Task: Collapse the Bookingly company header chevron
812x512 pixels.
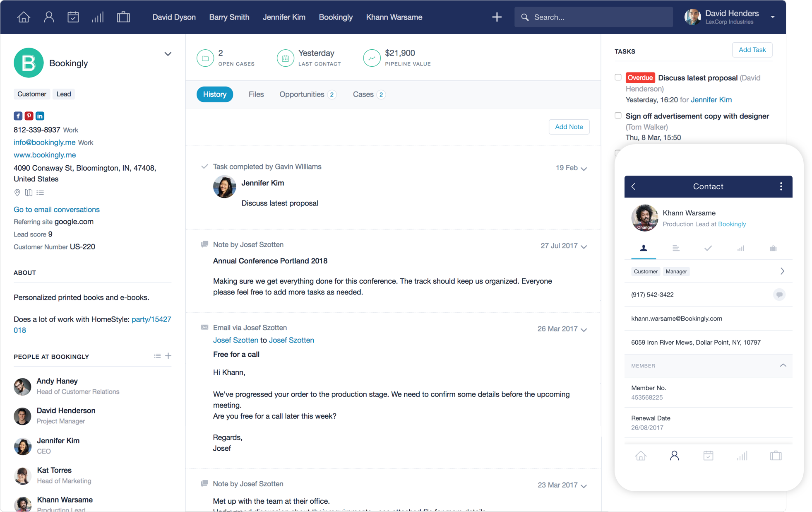Action: pyautogui.click(x=168, y=54)
